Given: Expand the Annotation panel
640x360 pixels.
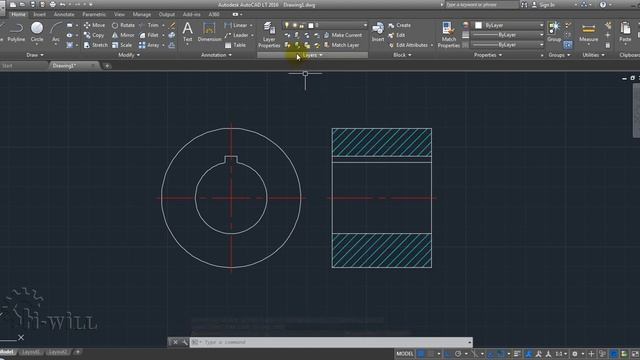Looking at the screenshot, I should 216,55.
